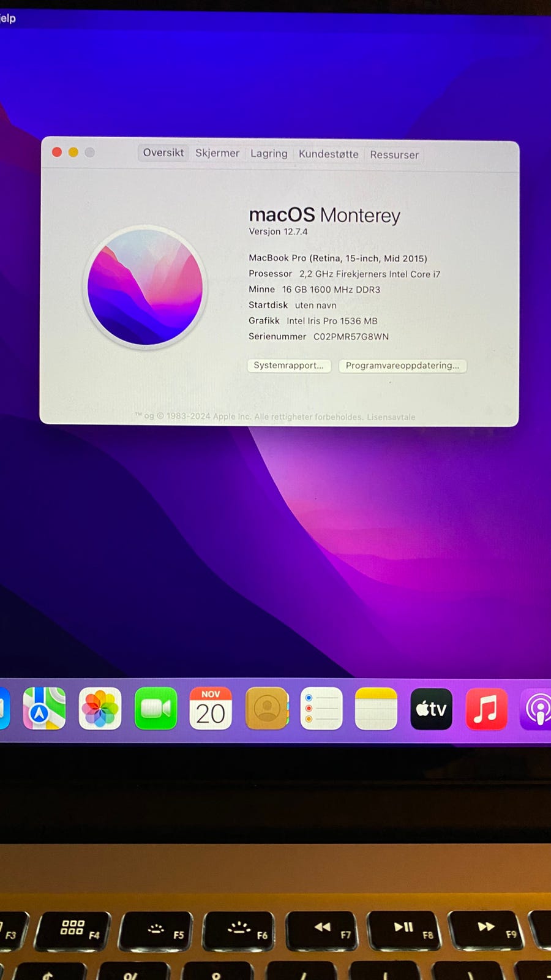Open the Lisensavtale link
551x980 pixels.
(x=391, y=417)
